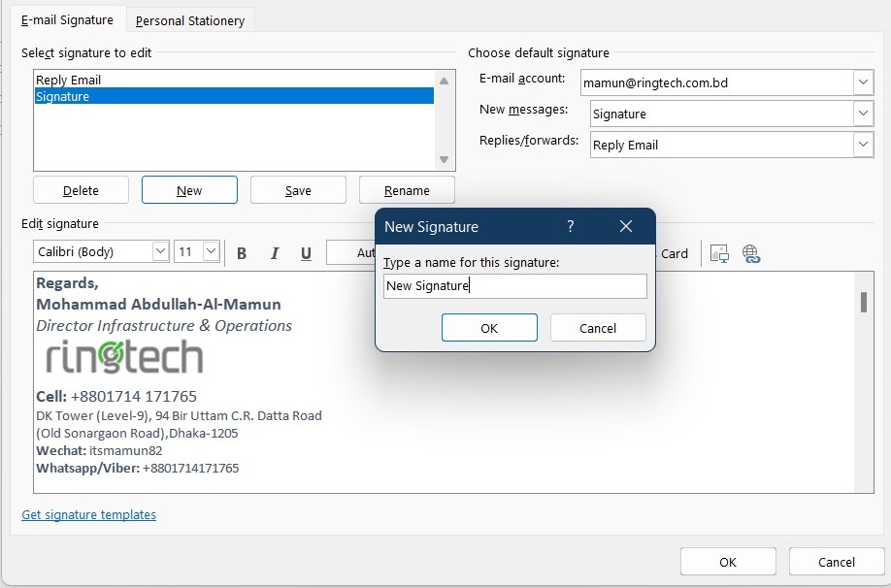Open help via the dialog question mark
The height and width of the screenshot is (588, 891).
tap(570, 226)
